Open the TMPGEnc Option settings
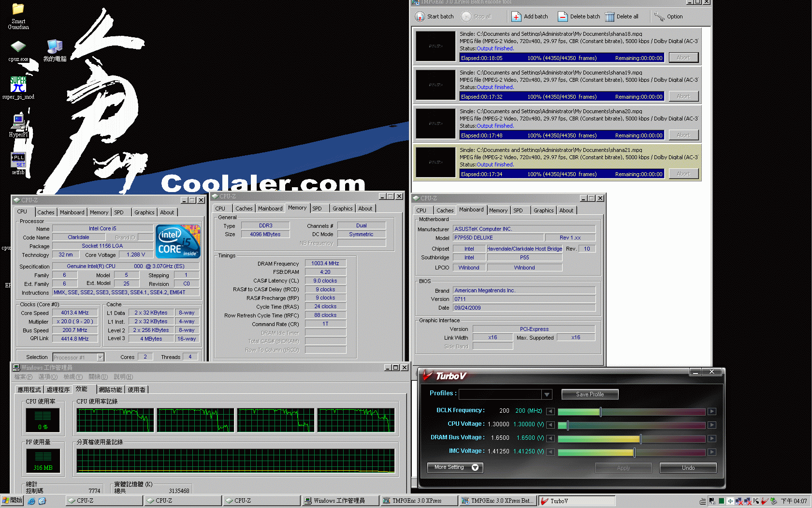Viewport: 812px width, 508px height. point(659,16)
